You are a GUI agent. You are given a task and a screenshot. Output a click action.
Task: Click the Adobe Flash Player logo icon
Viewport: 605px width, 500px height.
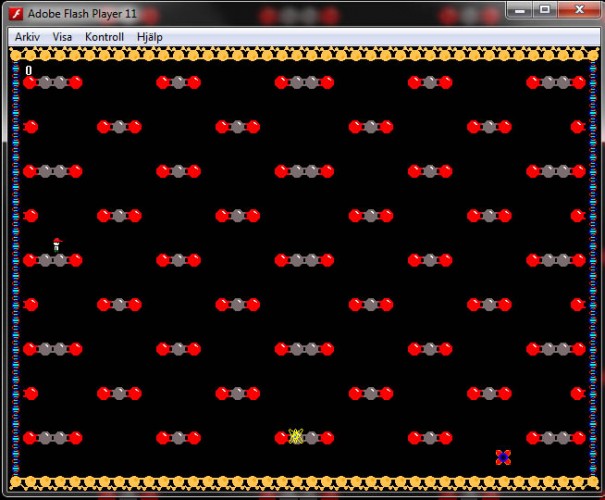(17, 14)
